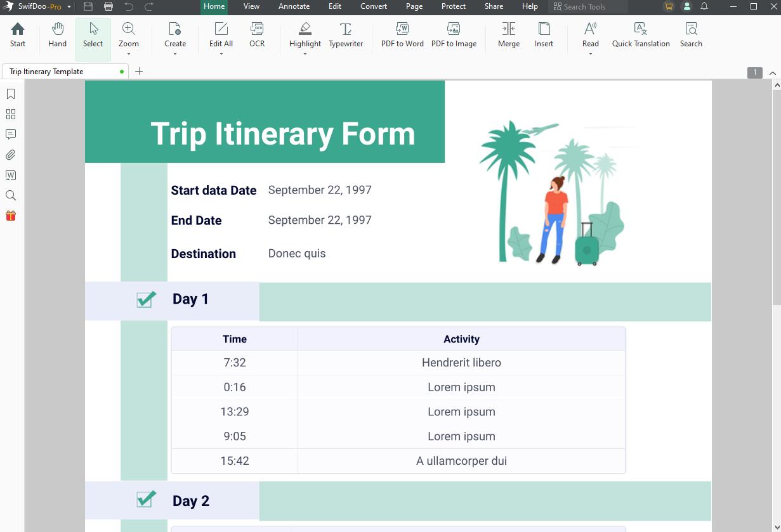The width and height of the screenshot is (781, 532).
Task: Expand the Create dropdown arrow
Action: click(174, 54)
